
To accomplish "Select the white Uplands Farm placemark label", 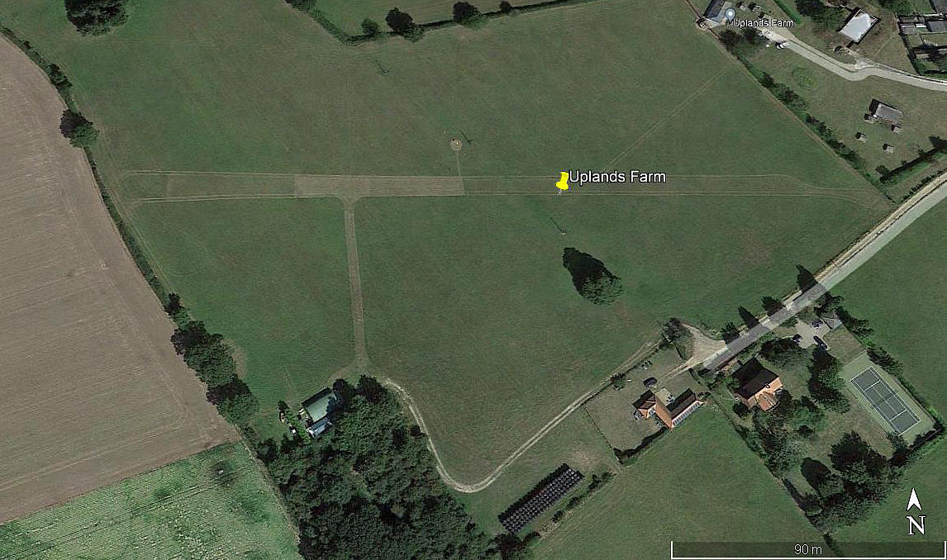I will [x=617, y=177].
